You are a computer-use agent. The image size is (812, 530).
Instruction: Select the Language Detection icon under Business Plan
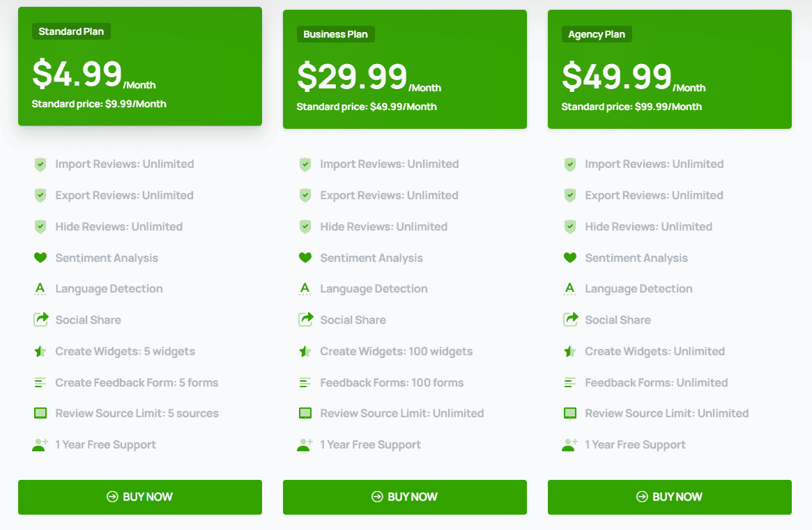(305, 288)
